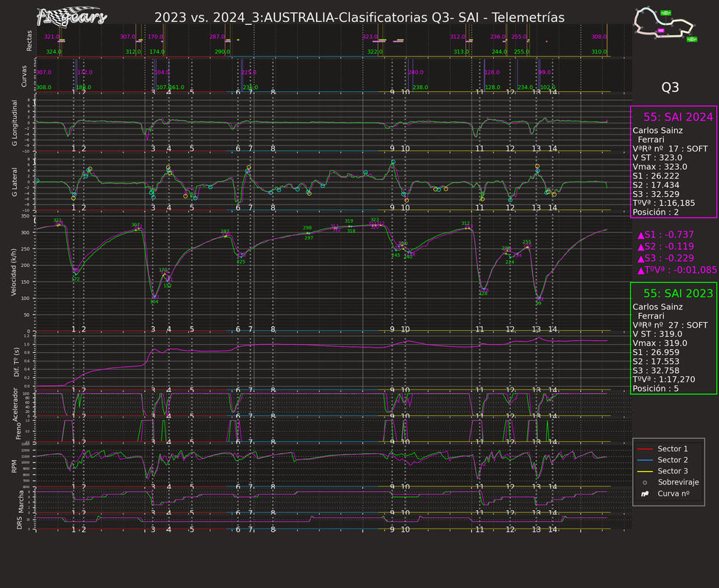Select green '322.0' in Rectas panel

click(375, 51)
